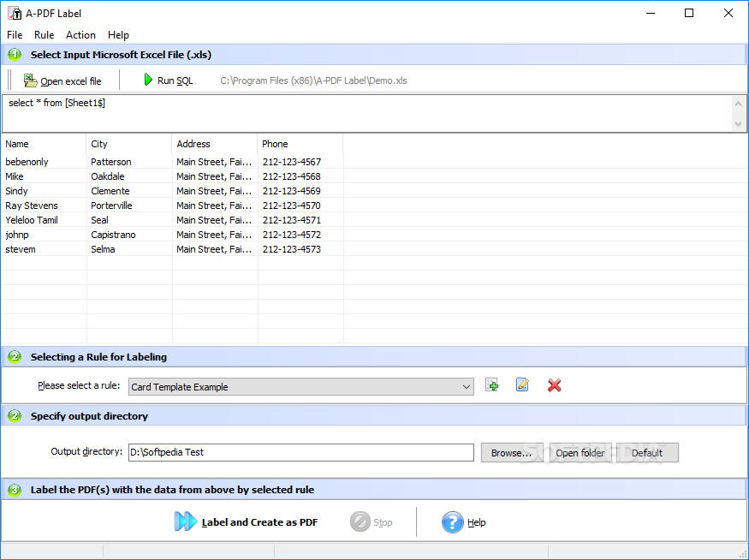Sort by the City column header
The height and width of the screenshot is (560, 749).
(129, 144)
